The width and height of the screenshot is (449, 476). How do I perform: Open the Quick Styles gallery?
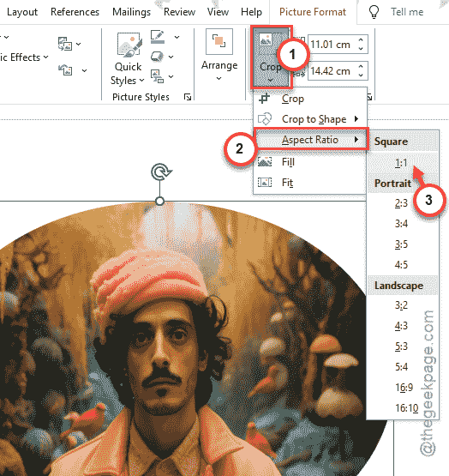coord(128,58)
